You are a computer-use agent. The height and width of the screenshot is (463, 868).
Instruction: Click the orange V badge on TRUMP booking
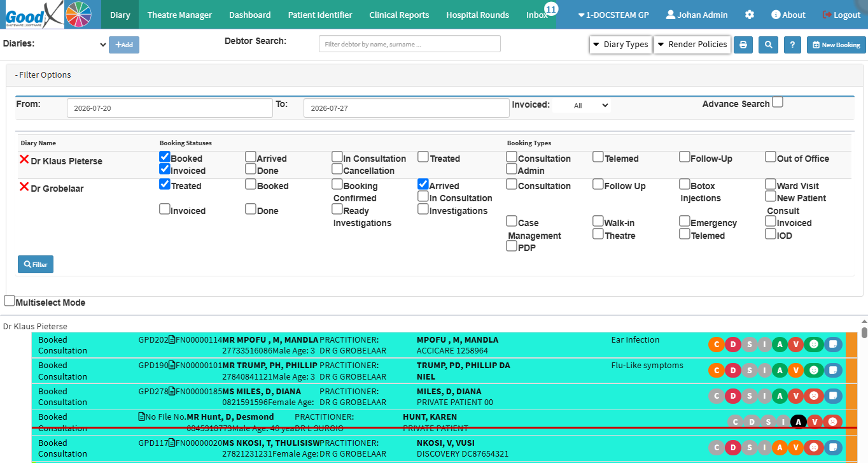point(796,370)
